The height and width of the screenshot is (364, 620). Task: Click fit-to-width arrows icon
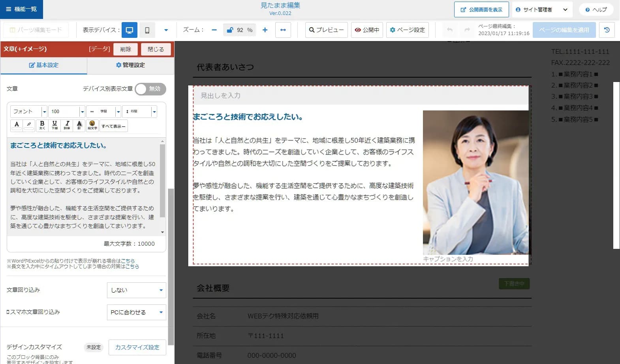coord(283,30)
